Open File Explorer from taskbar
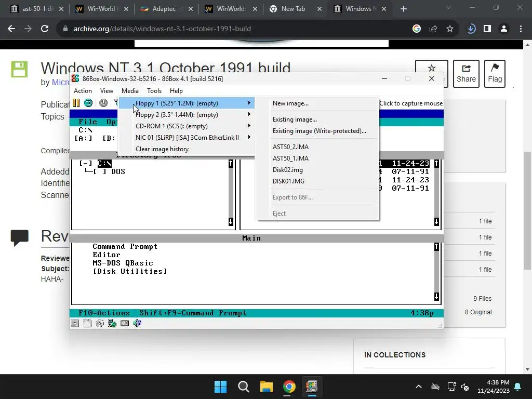This screenshot has height=399, width=532. pyautogui.click(x=267, y=387)
